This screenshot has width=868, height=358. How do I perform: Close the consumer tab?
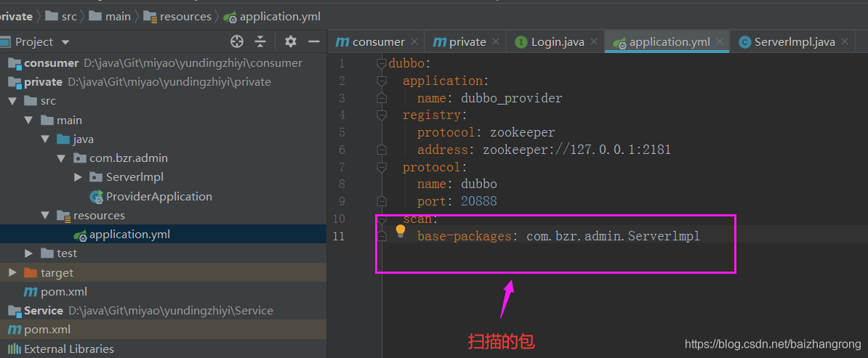(x=414, y=41)
